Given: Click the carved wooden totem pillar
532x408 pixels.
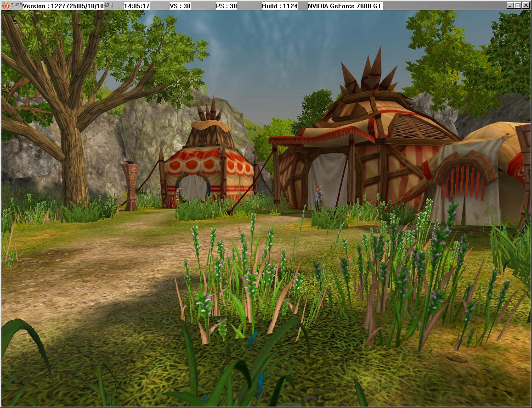Looking at the screenshot, I should tap(130, 186).
